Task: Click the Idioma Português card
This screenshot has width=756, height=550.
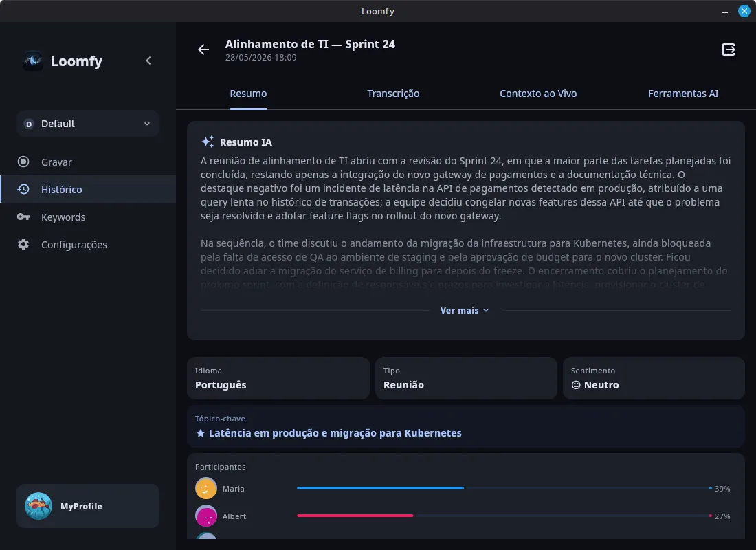Action: 278,378
